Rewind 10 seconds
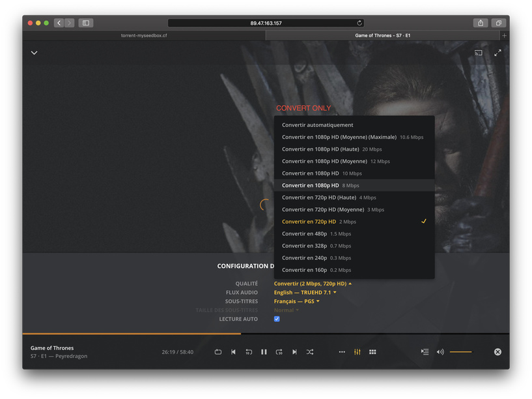The width and height of the screenshot is (532, 399). 249,352
